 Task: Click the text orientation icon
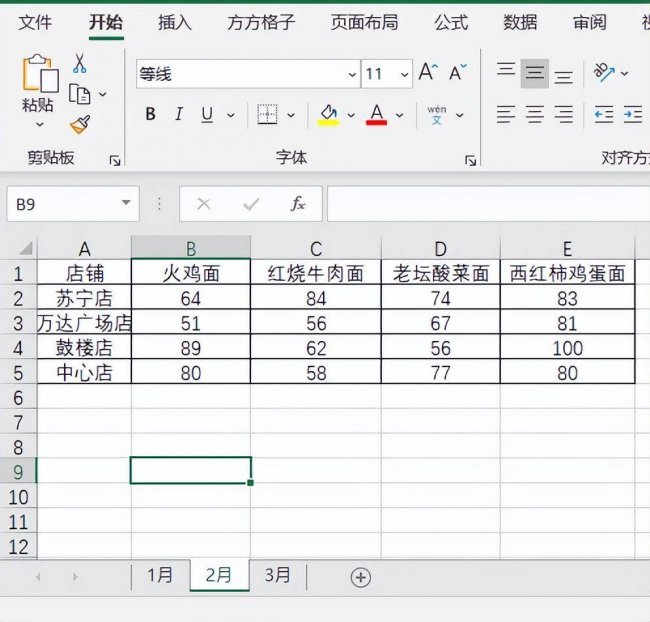604,72
